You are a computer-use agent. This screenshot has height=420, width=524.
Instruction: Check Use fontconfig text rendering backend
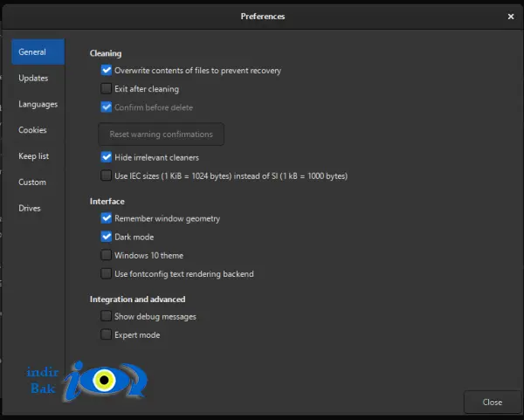point(107,273)
